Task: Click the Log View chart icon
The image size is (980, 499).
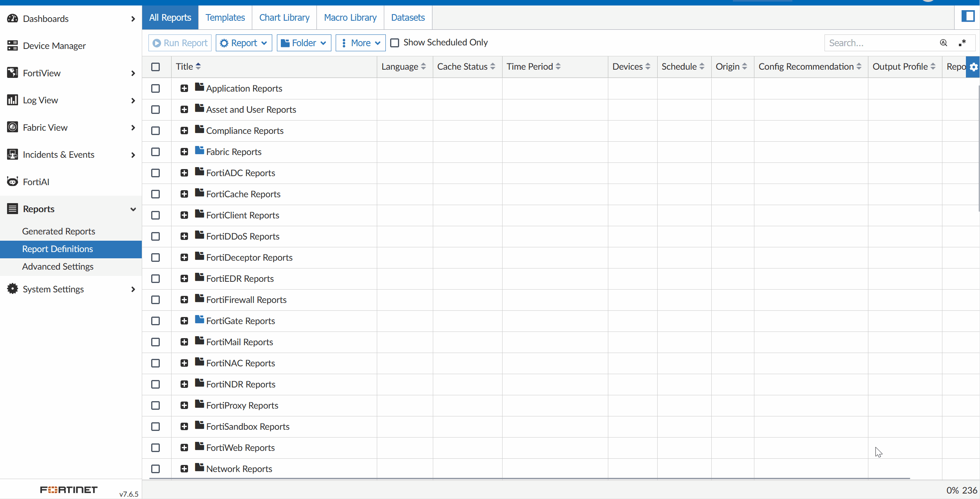Action: [x=13, y=100]
